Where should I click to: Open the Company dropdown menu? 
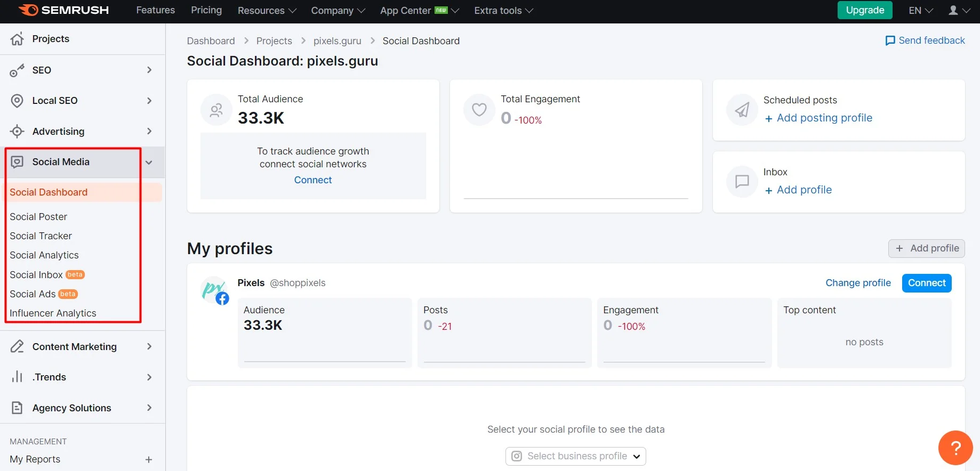coord(338,10)
